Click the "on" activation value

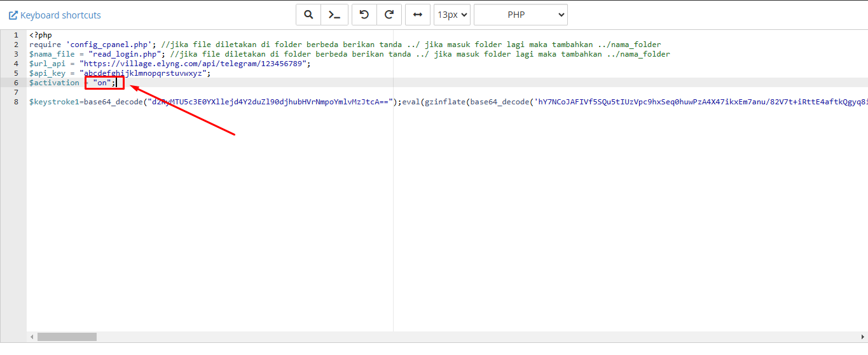pos(102,83)
